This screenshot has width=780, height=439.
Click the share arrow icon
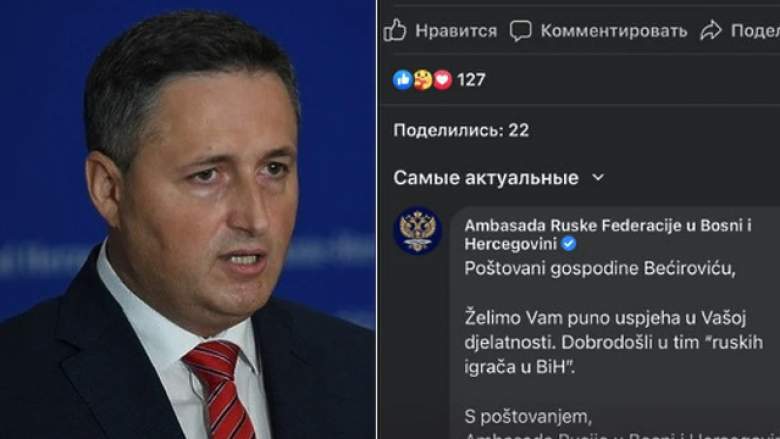click(710, 30)
